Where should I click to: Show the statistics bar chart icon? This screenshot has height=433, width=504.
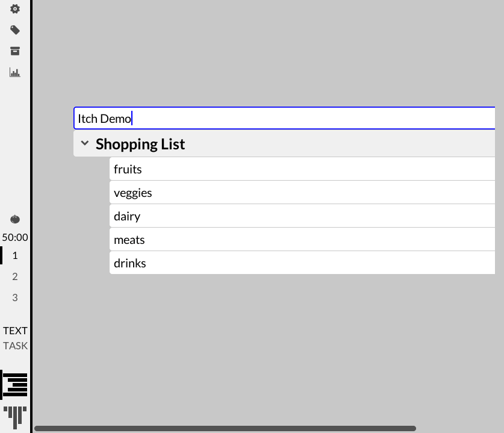[x=15, y=72]
